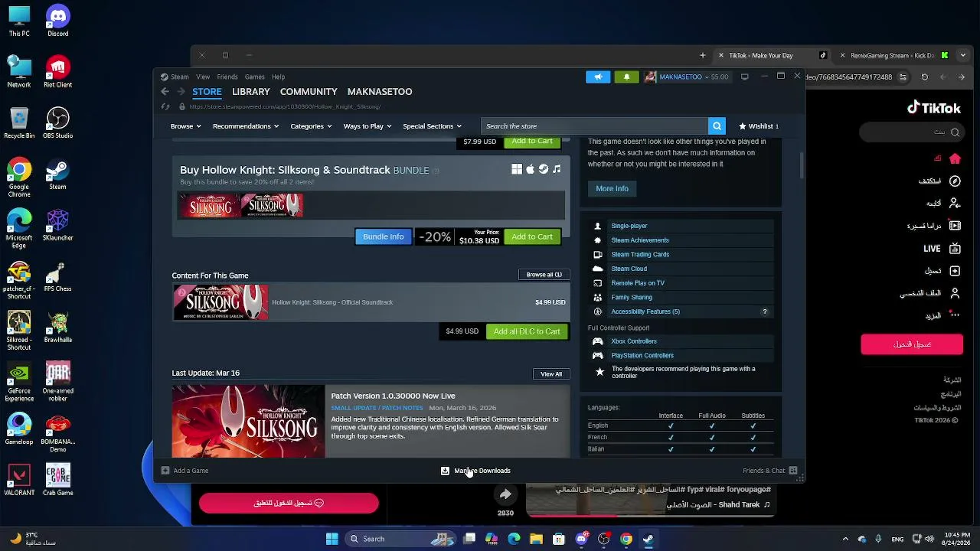980x551 pixels.
Task: Switch to TikTok - Make Your Day tab
Action: 772,55
